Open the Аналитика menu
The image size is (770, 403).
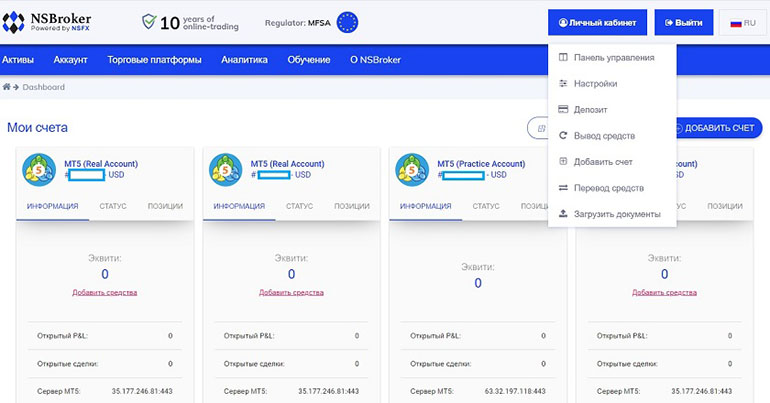pyautogui.click(x=244, y=60)
